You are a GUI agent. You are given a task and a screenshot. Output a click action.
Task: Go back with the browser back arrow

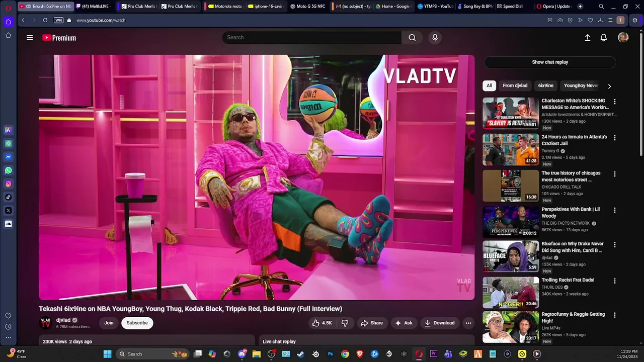pos(23,20)
